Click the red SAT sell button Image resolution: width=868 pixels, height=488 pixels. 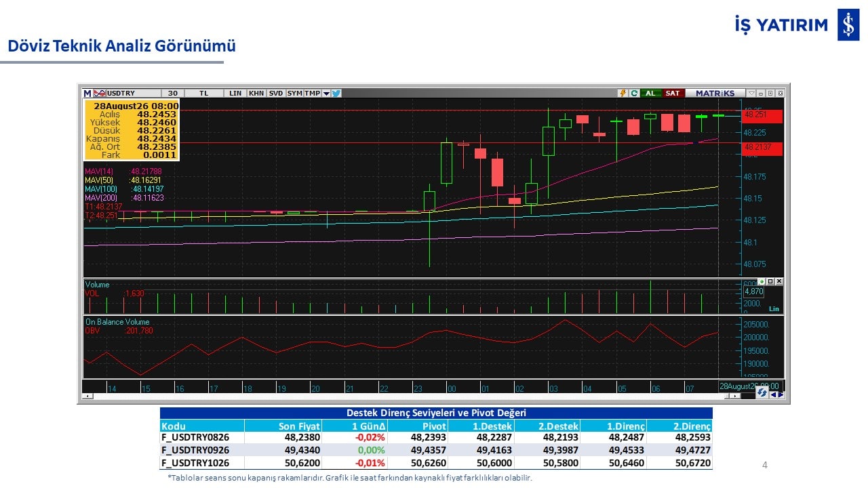click(673, 93)
